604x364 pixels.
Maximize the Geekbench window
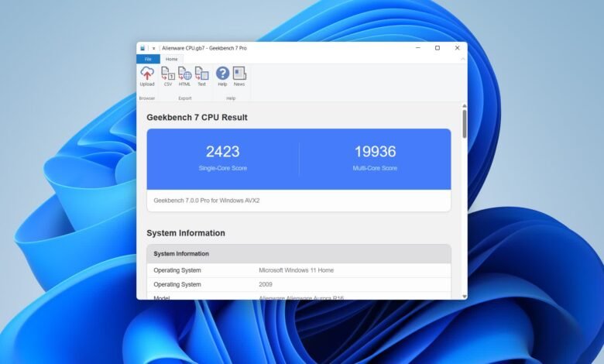pyautogui.click(x=438, y=48)
